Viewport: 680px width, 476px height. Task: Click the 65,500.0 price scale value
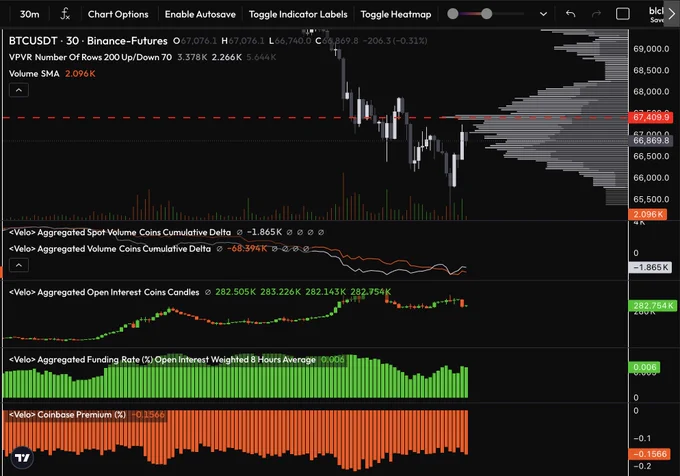[651, 199]
